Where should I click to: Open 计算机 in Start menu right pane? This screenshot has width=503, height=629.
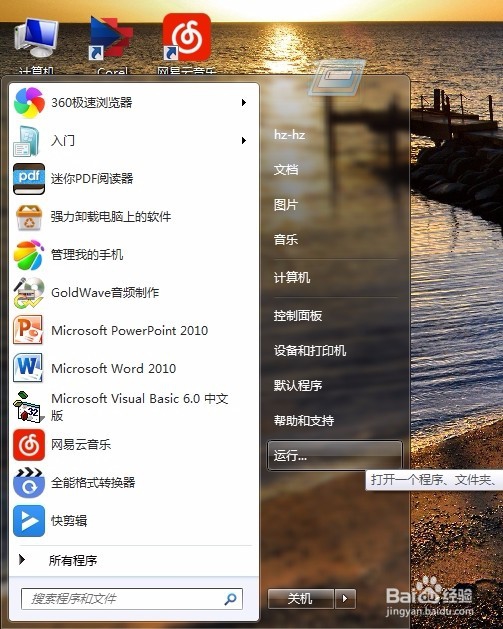[292, 277]
